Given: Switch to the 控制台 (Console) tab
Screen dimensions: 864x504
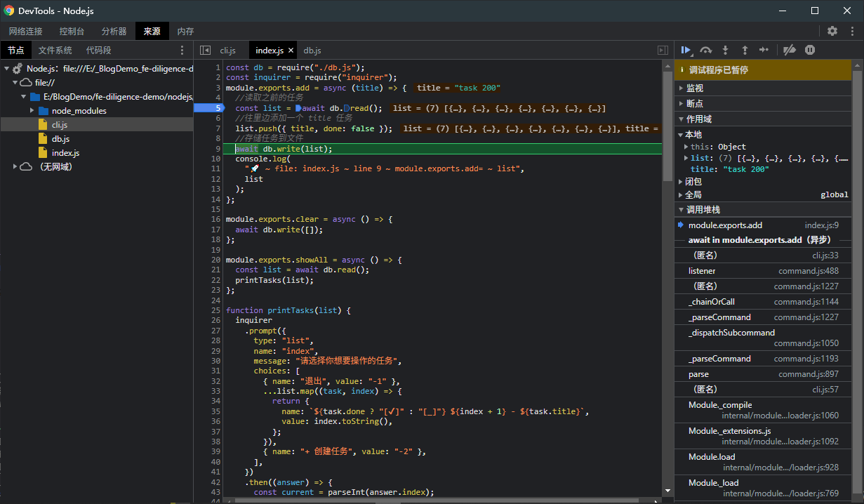Looking at the screenshot, I should [x=72, y=31].
